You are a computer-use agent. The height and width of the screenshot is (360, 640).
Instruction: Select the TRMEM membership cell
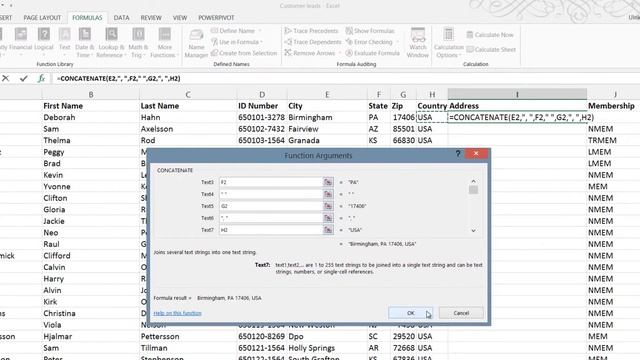pos(612,140)
